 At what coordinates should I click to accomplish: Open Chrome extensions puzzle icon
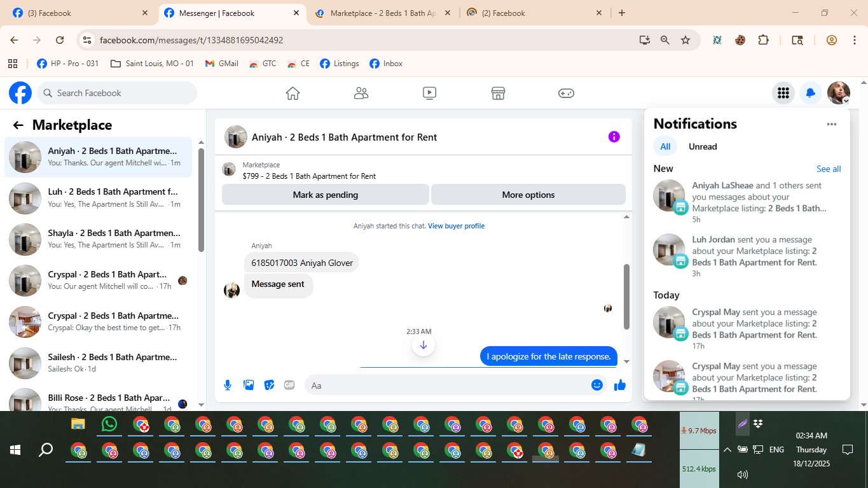coord(764,40)
